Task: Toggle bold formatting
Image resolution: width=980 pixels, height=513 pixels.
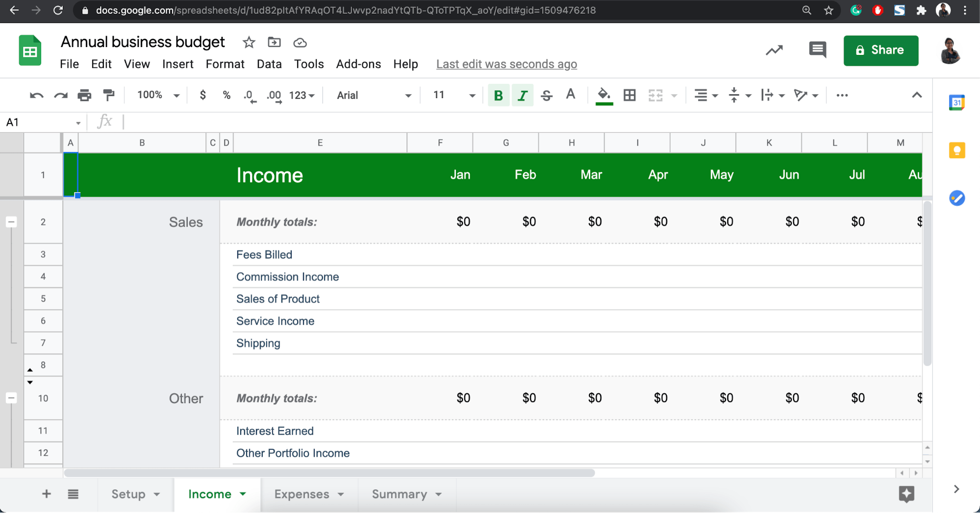Action: point(498,95)
